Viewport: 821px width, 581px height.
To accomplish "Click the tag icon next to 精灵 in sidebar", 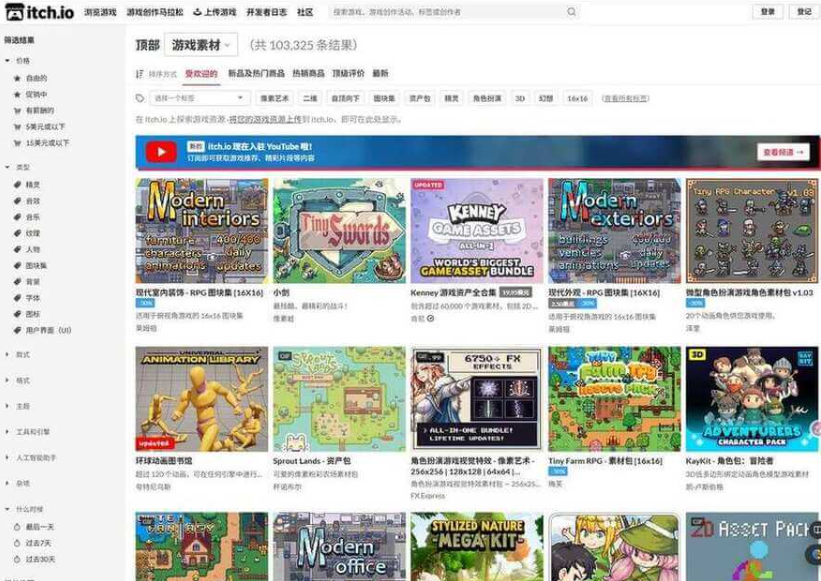I will coord(17,184).
